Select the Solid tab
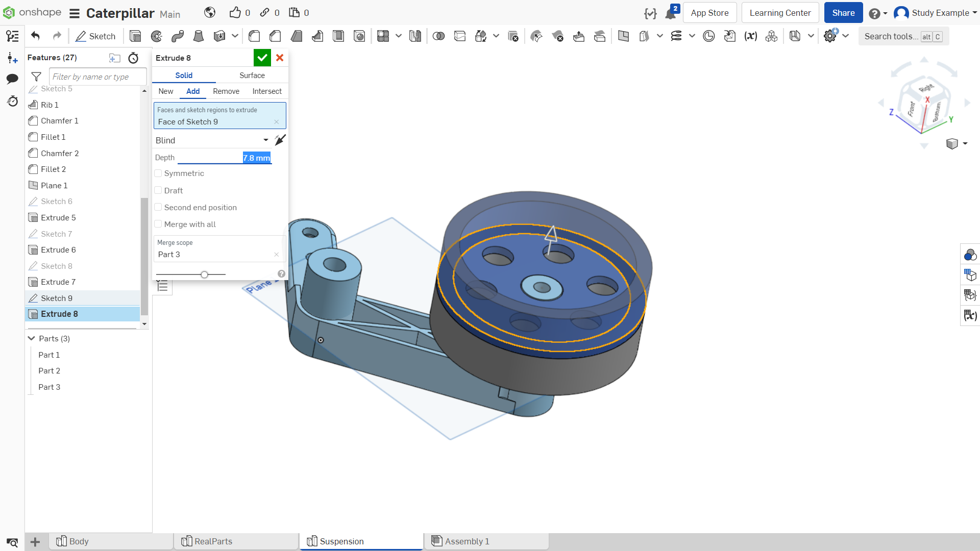This screenshot has width=980, height=551. click(184, 76)
